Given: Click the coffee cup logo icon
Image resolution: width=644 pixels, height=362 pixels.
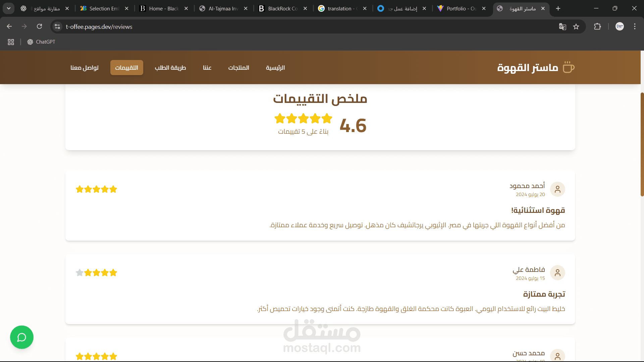Looking at the screenshot, I should pyautogui.click(x=568, y=67).
